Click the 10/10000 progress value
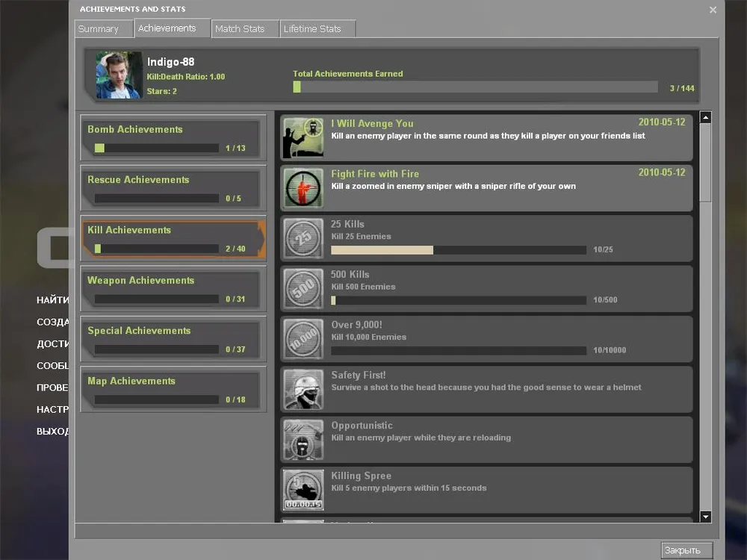Image resolution: width=747 pixels, height=560 pixels. (610, 350)
